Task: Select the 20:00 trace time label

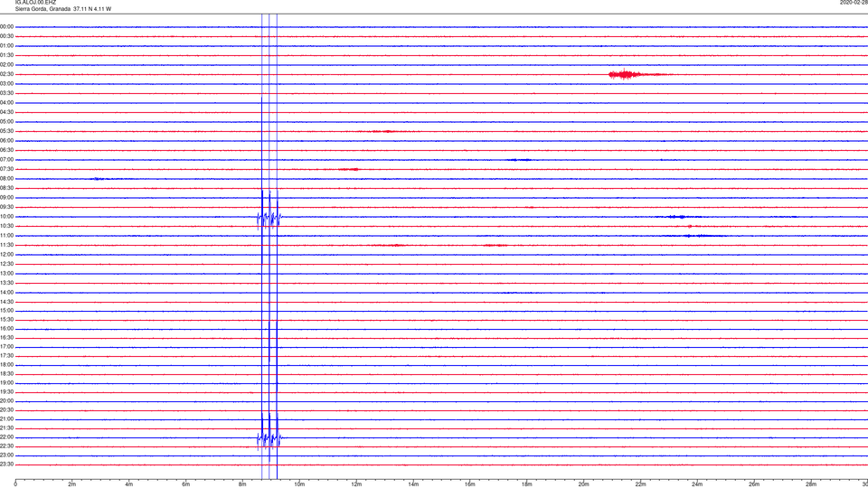Action: pyautogui.click(x=6, y=400)
